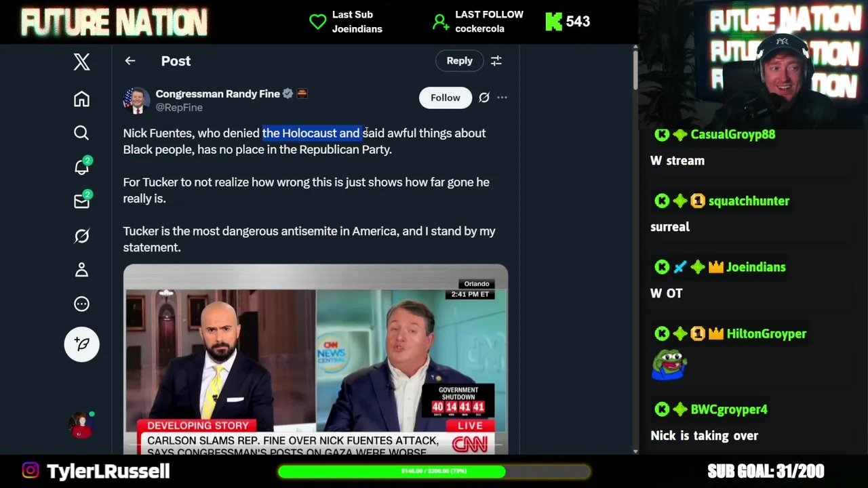Screen dimensions: 868x488
Task: Click the affiliation badge after checkmark
Action: 302,94
